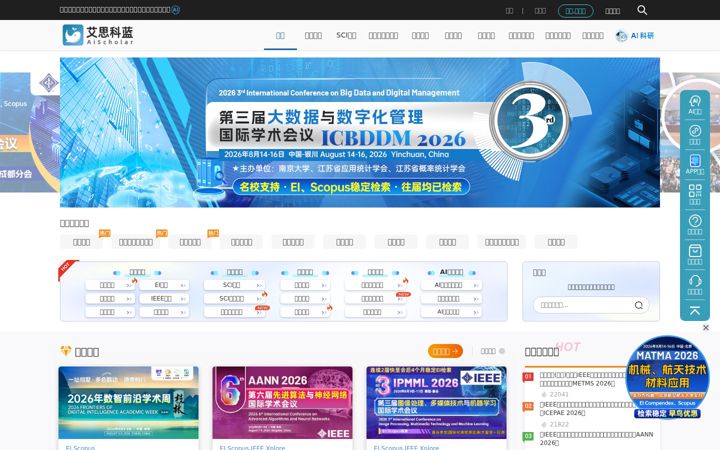Click the first SCI quick link button
The height and width of the screenshot is (450, 720).
pos(234,285)
